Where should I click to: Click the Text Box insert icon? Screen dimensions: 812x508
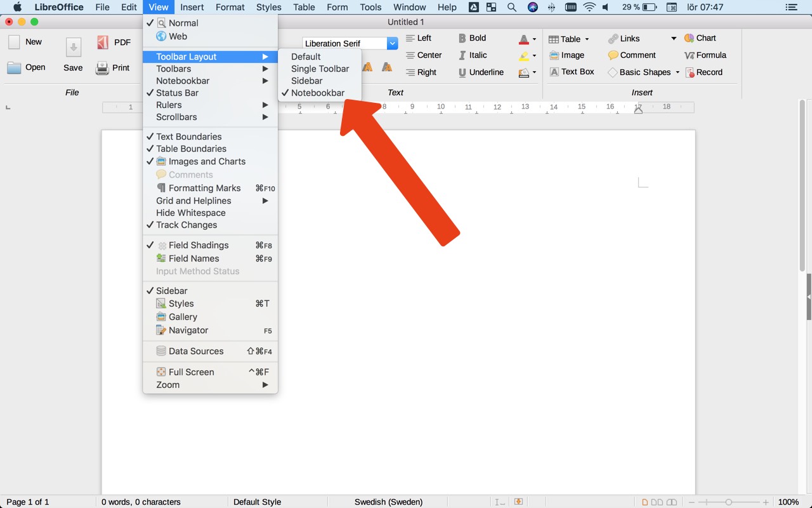tap(554, 72)
